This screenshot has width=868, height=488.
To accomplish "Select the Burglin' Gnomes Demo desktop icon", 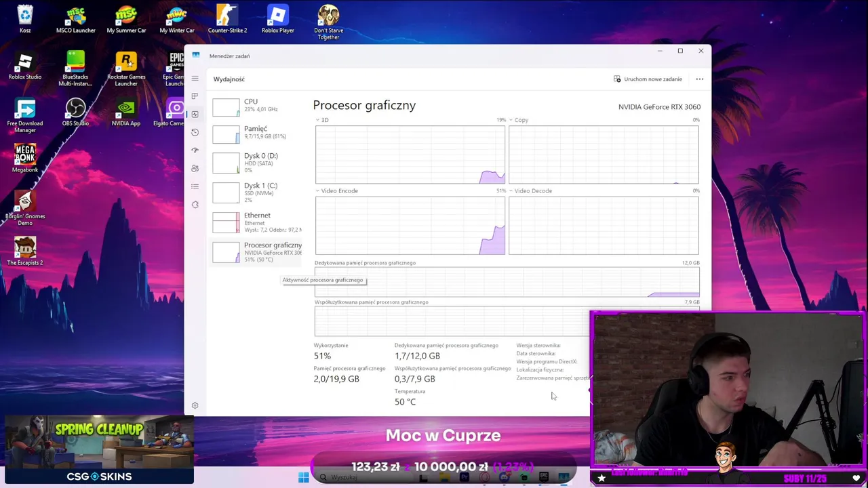I will [25, 208].
